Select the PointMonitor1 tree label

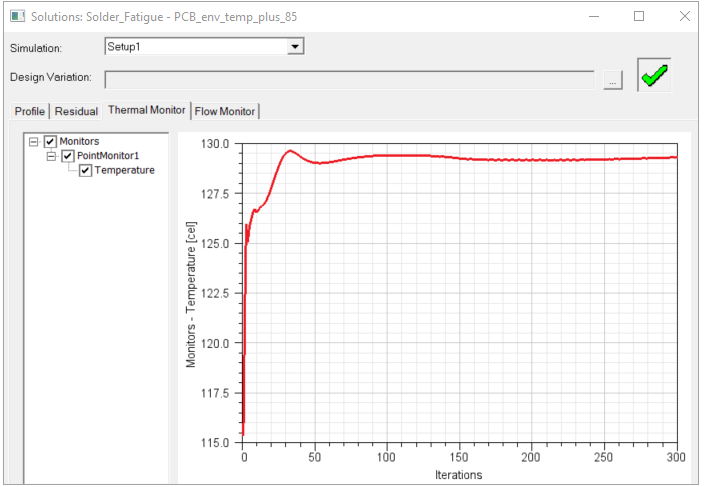[108, 156]
